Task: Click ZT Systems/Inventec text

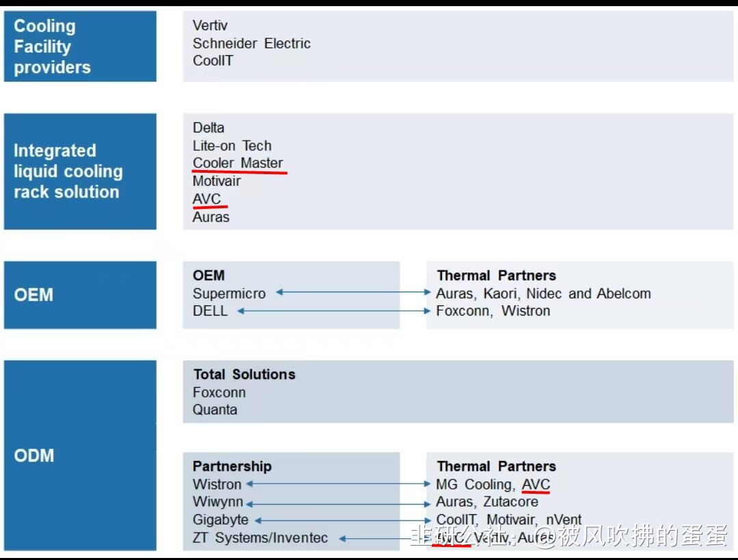Action: coord(260,538)
